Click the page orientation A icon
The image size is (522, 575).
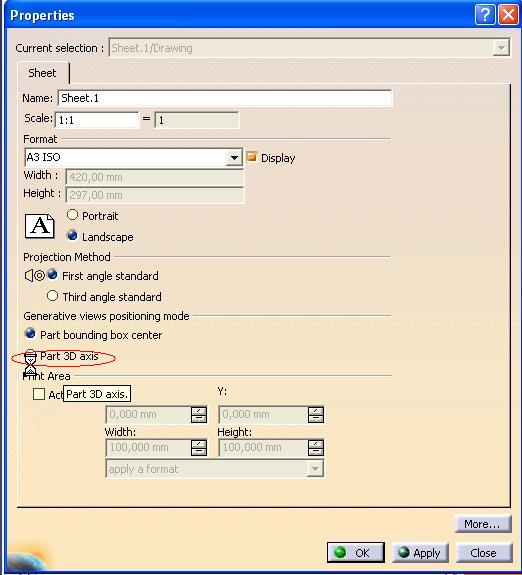coord(40,226)
